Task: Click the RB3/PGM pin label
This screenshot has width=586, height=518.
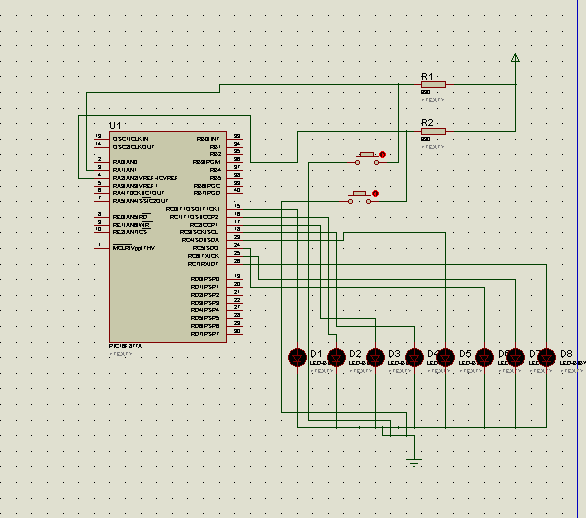Action: coord(206,162)
